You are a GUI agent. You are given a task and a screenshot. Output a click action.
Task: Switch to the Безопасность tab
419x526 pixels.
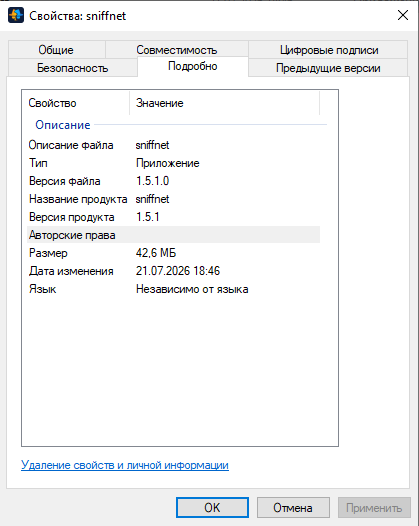click(x=72, y=68)
